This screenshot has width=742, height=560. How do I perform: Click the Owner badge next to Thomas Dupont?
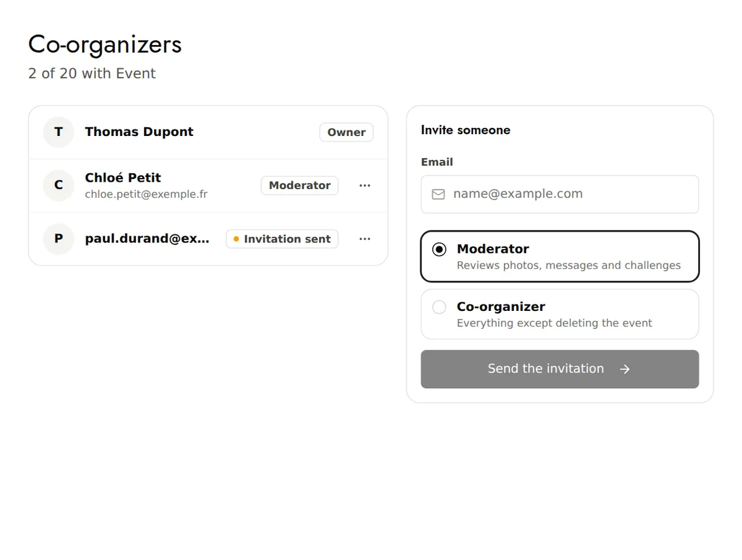coord(346,132)
